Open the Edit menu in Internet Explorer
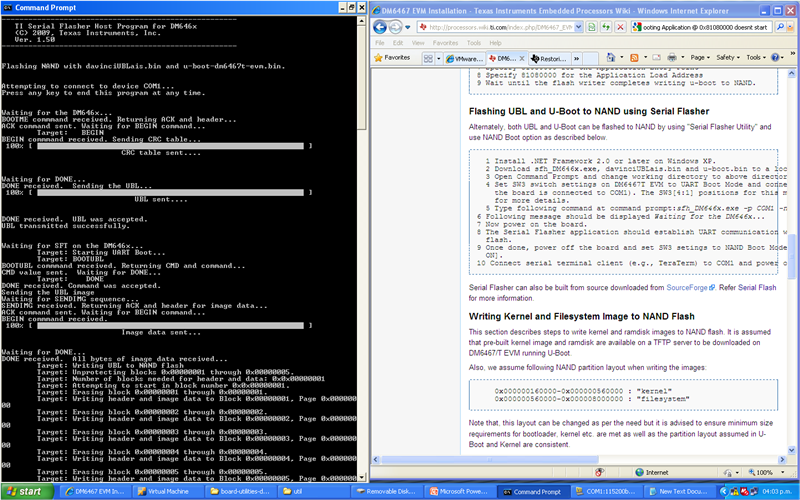 pos(398,43)
